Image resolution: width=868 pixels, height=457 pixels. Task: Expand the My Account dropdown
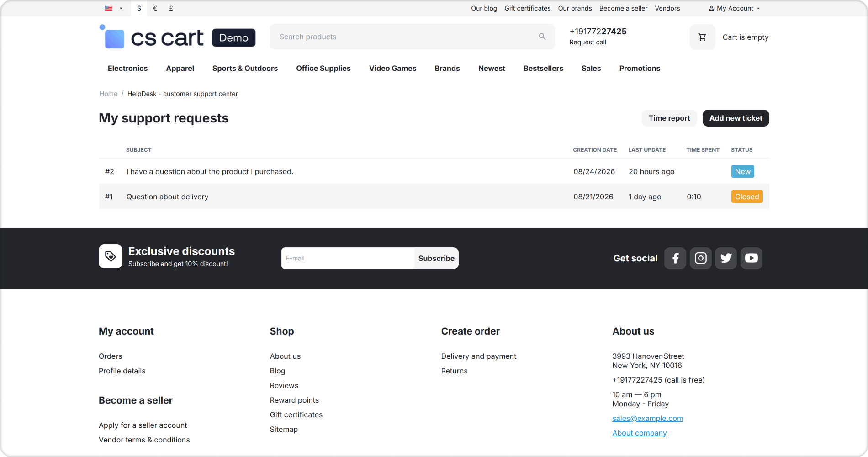point(735,8)
